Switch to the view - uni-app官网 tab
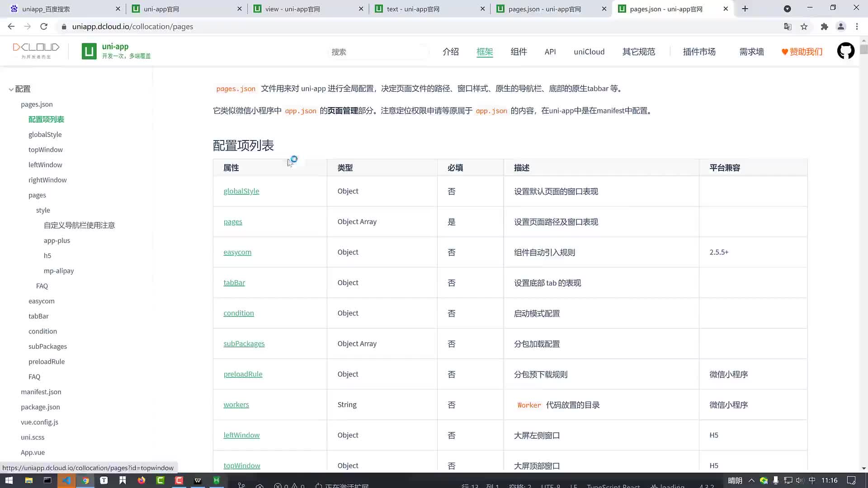The height and width of the screenshot is (488, 868). pos(308,9)
